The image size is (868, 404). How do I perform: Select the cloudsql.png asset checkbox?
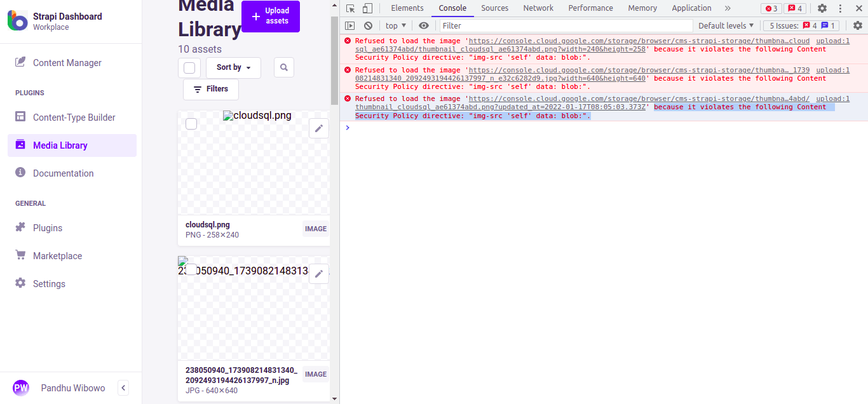point(191,124)
